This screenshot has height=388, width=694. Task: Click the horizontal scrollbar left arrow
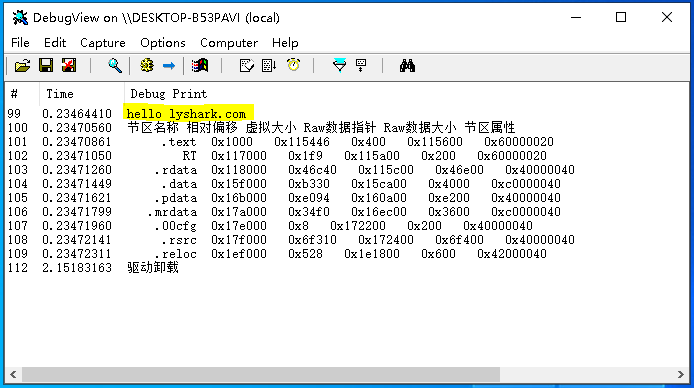pyautogui.click(x=13, y=374)
